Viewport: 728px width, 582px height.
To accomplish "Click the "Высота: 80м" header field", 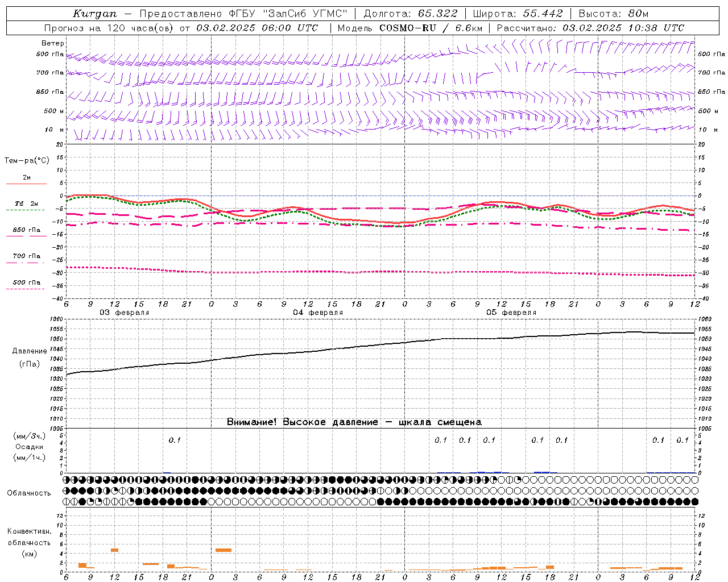I will pos(613,14).
